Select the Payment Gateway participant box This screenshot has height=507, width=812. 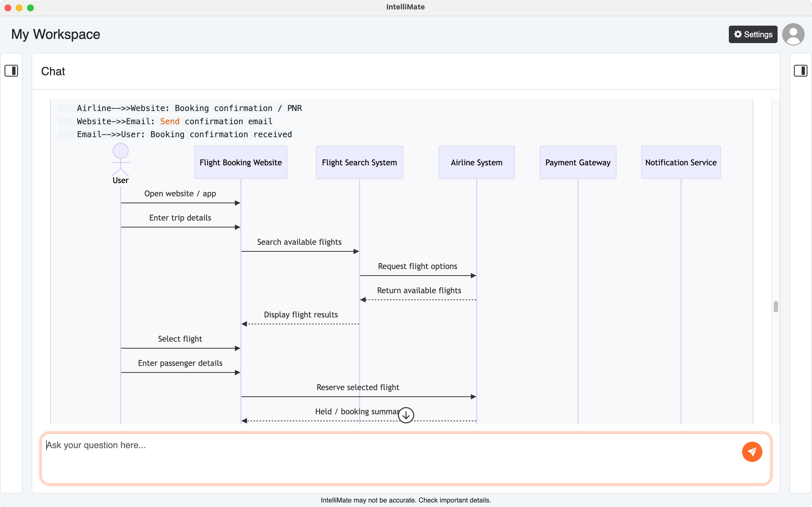click(x=578, y=162)
